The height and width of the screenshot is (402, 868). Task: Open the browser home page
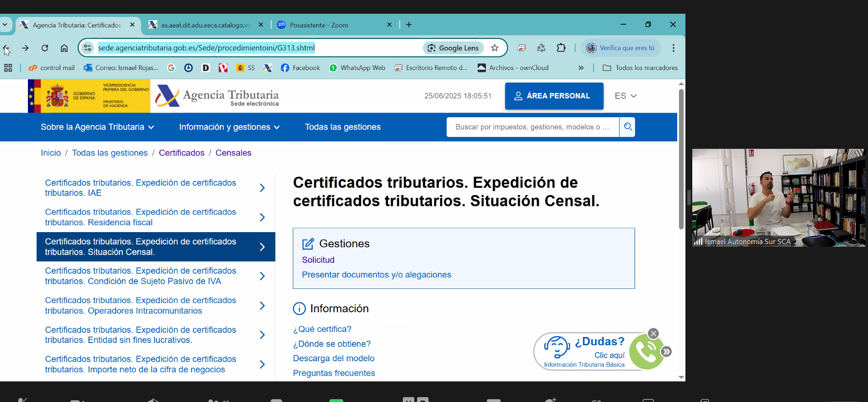[64, 48]
